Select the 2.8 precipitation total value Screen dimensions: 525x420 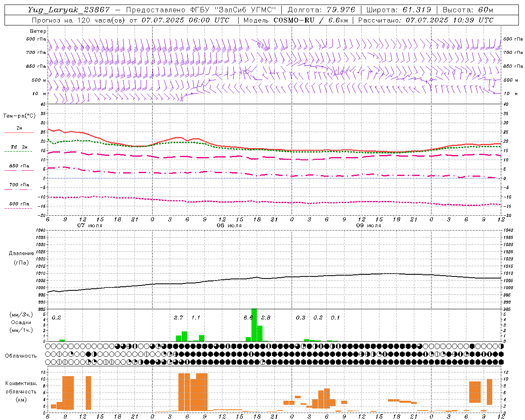coord(266,317)
